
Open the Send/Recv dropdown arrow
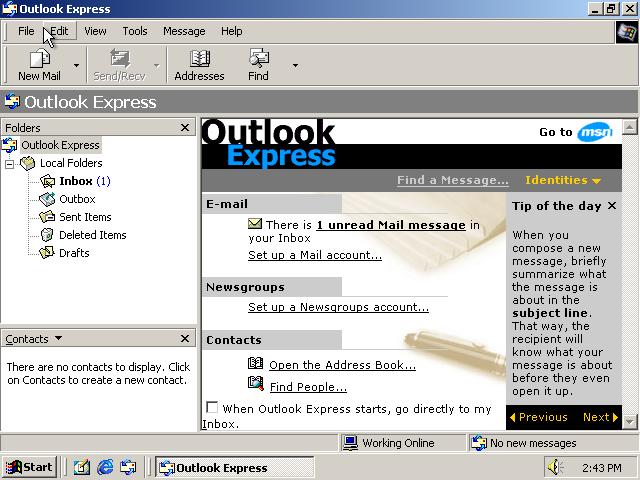[157, 65]
